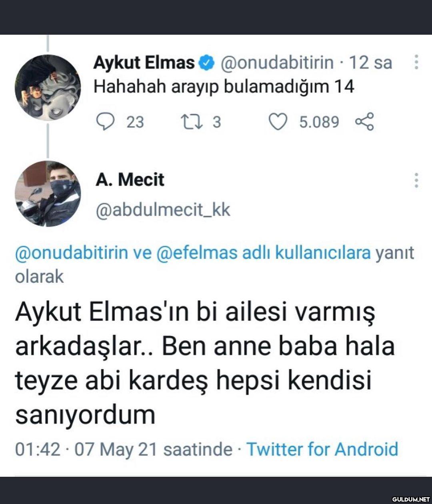Click the A. Mecit display name

pyautogui.click(x=130, y=180)
